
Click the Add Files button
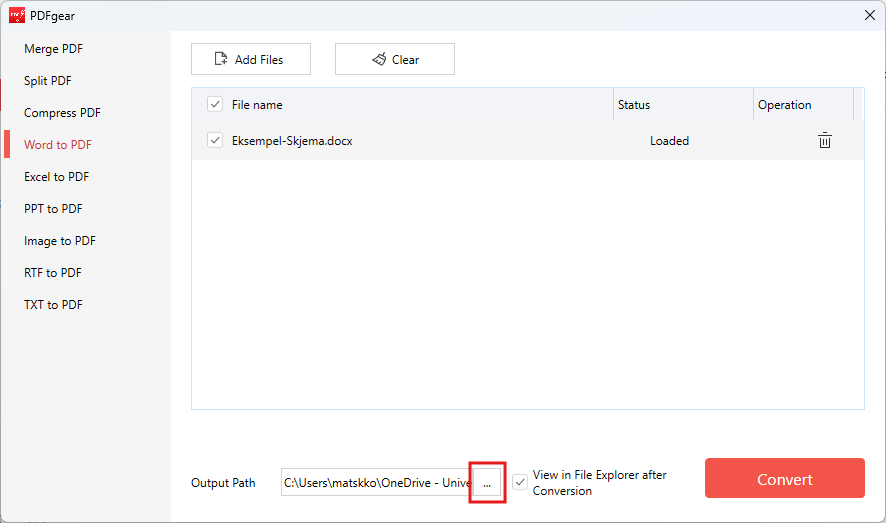[251, 59]
